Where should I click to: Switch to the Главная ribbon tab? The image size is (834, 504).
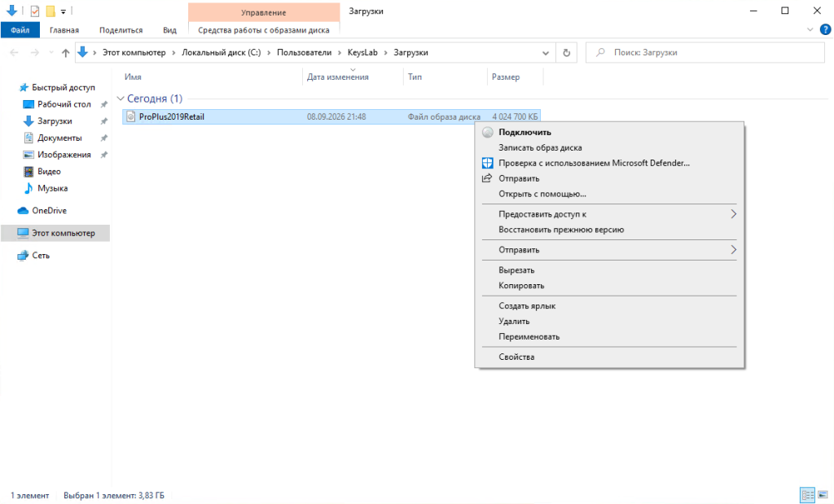64,30
